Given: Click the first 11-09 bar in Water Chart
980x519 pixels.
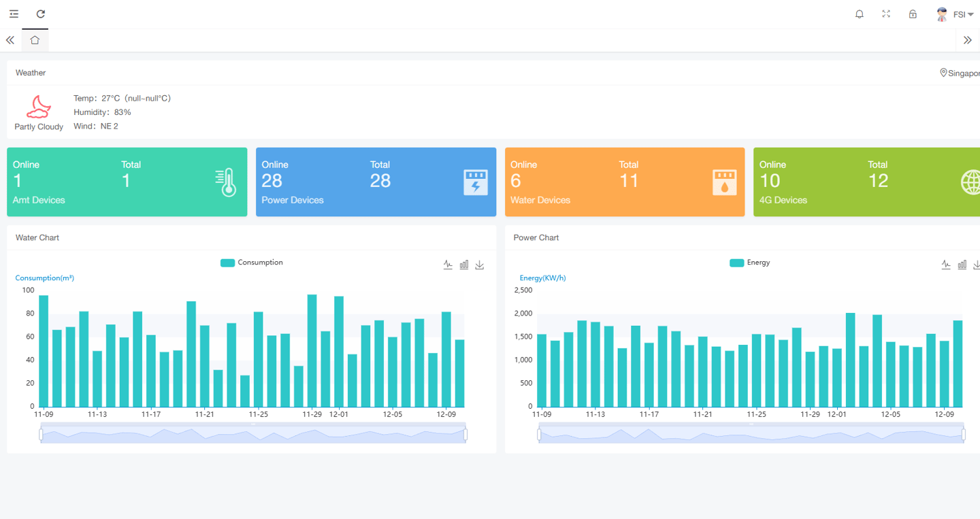Looking at the screenshot, I should coord(44,351).
